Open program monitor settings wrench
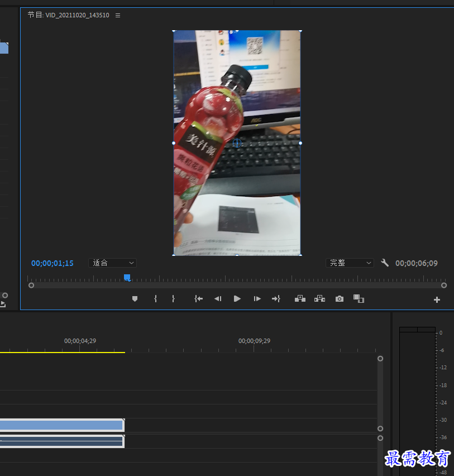The image size is (454, 476). (385, 263)
